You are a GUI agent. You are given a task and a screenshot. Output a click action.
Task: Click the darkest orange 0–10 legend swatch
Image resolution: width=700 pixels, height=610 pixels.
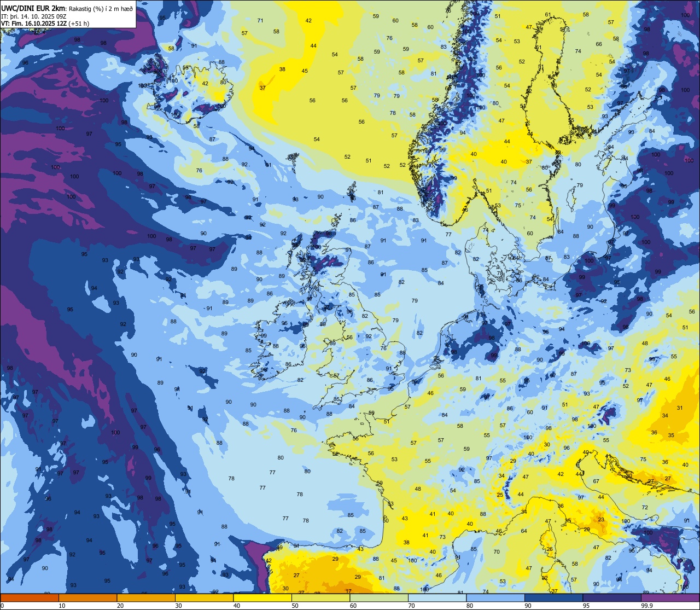[x=30, y=597]
